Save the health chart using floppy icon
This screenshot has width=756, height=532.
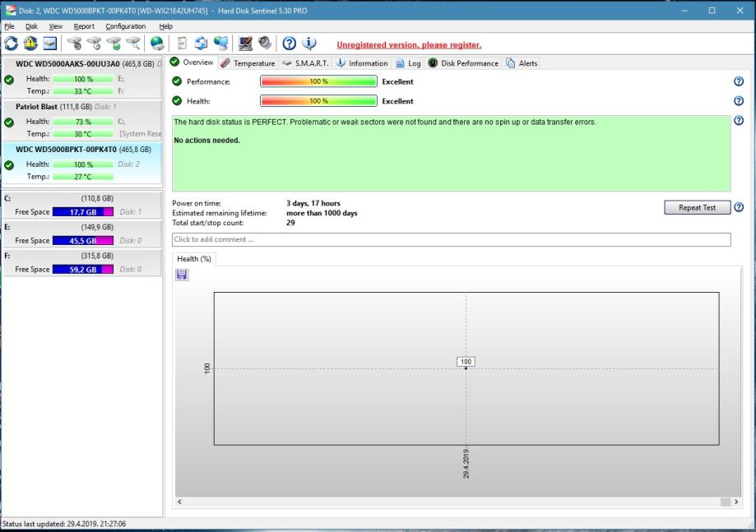pyautogui.click(x=182, y=275)
